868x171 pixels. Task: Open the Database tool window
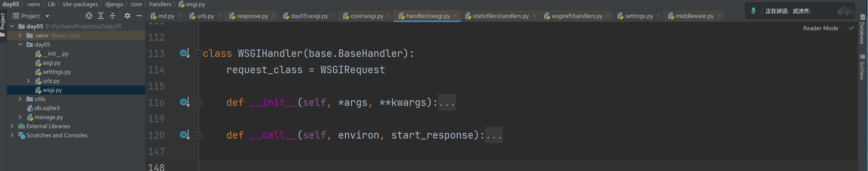pyautogui.click(x=862, y=30)
